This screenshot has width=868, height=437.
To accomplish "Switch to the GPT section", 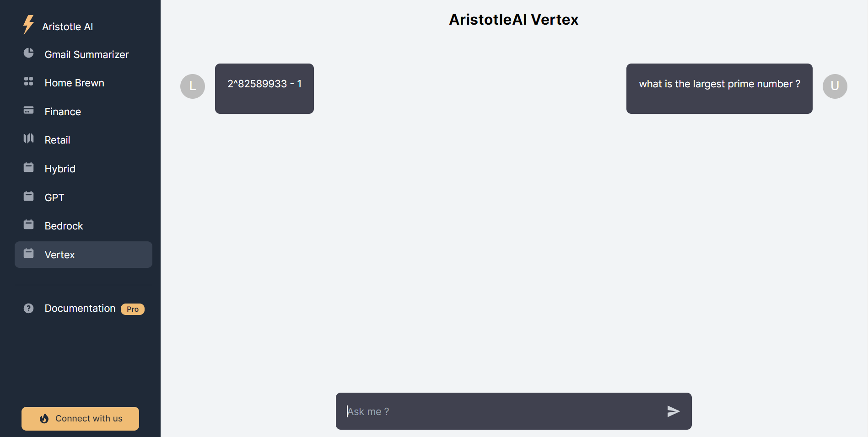I will coord(54,197).
